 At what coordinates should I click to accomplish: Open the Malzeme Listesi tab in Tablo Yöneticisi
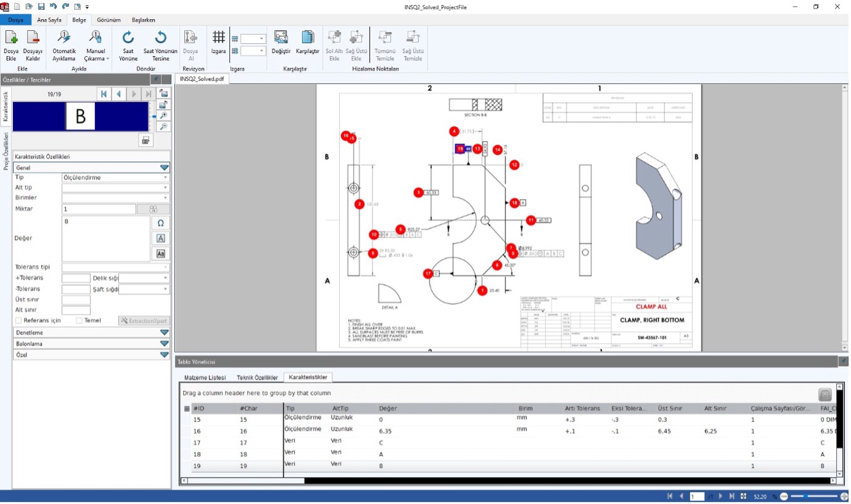tap(205, 377)
